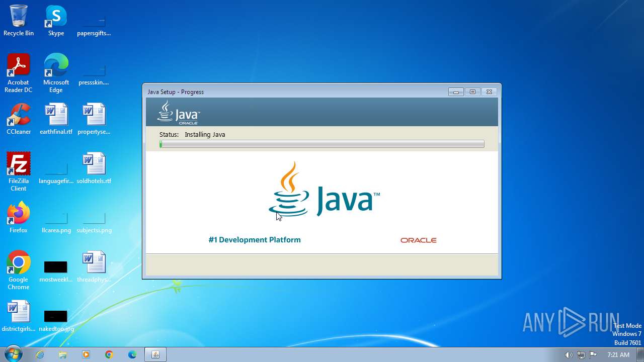Image resolution: width=644 pixels, height=362 pixels.
Task: Open Chrome from the taskbar
Action: (109, 354)
